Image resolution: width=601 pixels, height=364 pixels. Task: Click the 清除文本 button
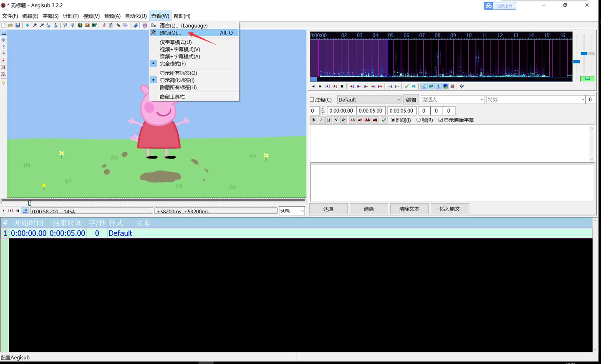(x=409, y=209)
